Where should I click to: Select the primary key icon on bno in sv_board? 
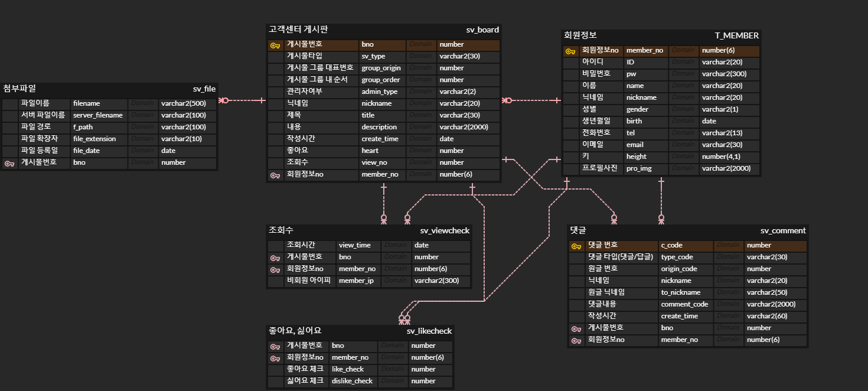click(x=275, y=44)
